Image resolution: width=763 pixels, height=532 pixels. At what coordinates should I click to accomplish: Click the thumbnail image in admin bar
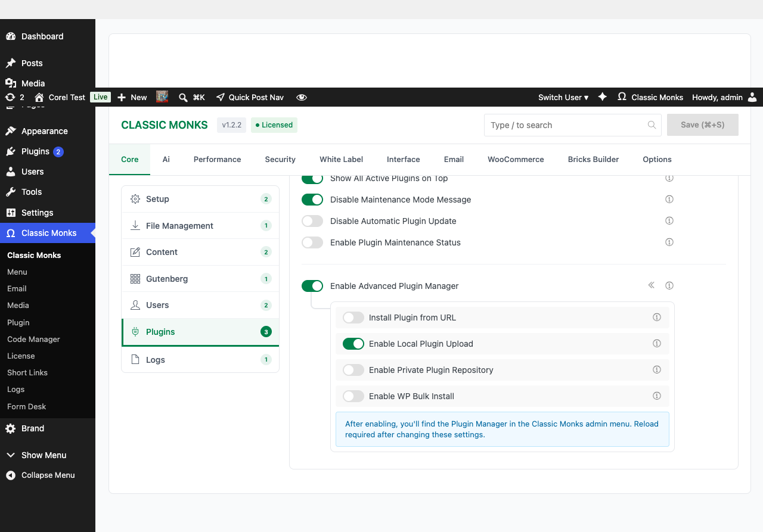(162, 97)
